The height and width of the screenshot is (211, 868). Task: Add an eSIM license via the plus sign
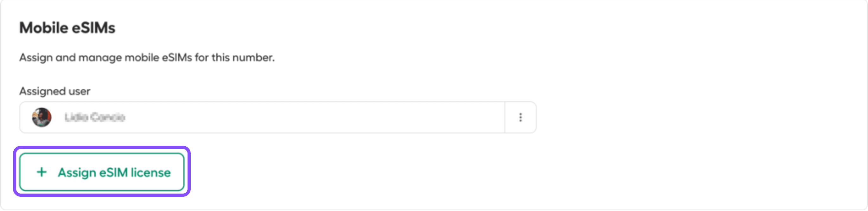[x=42, y=172]
